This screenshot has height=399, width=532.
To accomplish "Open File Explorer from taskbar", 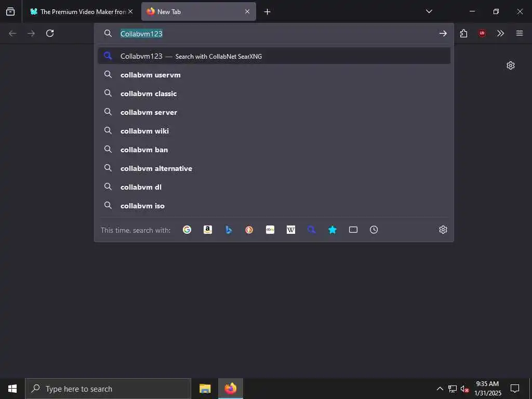I will tap(205, 389).
